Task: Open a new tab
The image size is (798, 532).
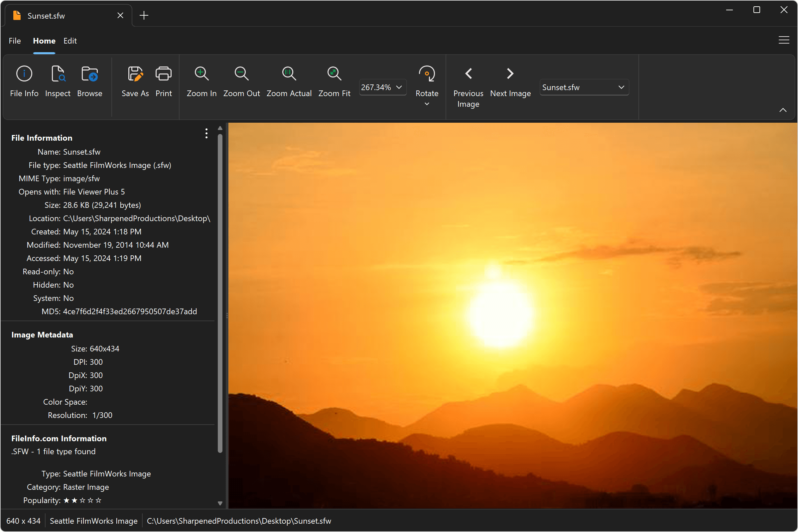Action: [144, 15]
